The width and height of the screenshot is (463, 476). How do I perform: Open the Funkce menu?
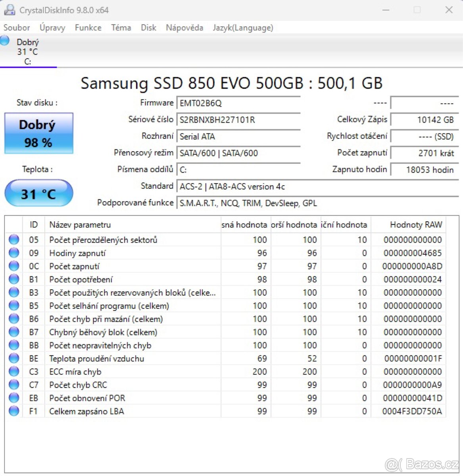pyautogui.click(x=88, y=27)
